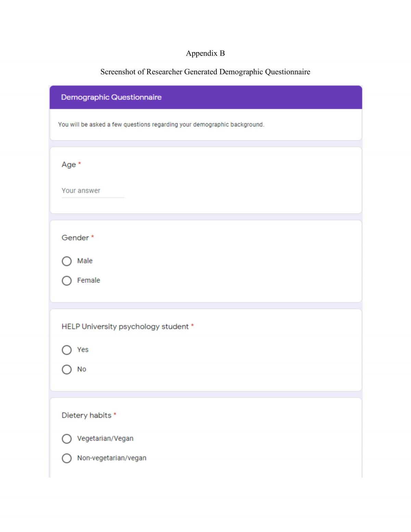
Task: Select the Vegetarian/Vegan radio circle
Action: tap(67, 439)
